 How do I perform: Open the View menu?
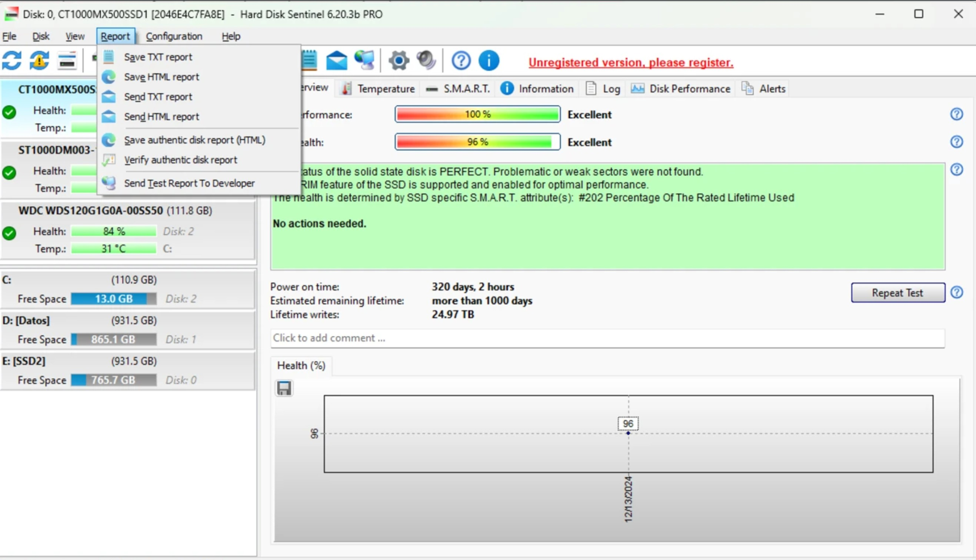74,36
